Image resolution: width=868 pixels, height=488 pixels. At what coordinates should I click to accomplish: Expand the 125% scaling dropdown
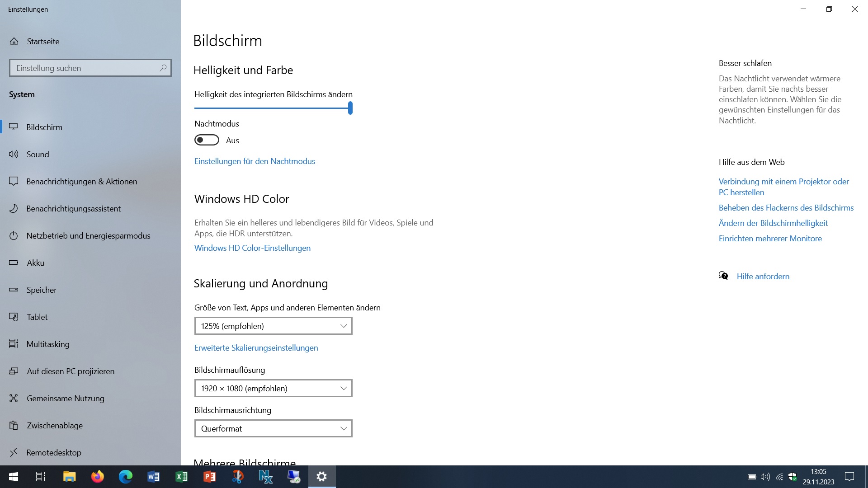(x=273, y=326)
